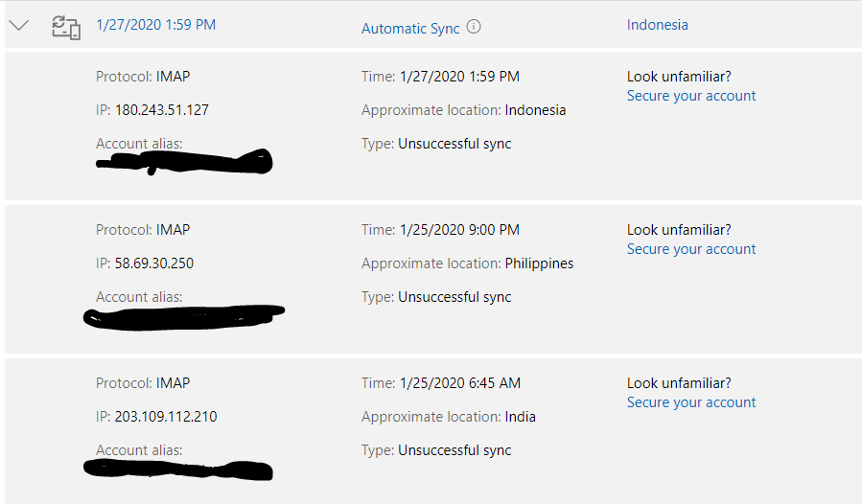Click Protocol: IMAP in Indonesia entry
Viewport: 862px width, 504px height.
[x=143, y=77]
